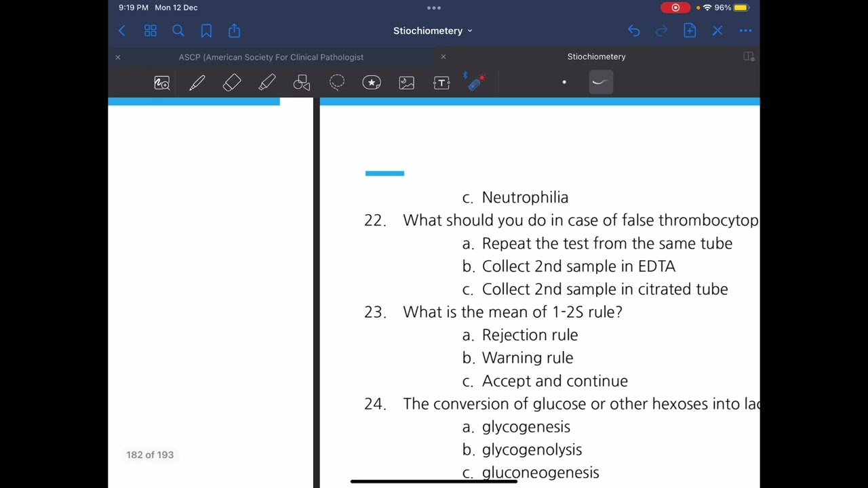The height and width of the screenshot is (488, 868).
Task: Select the Image insert tool
Action: [407, 83]
